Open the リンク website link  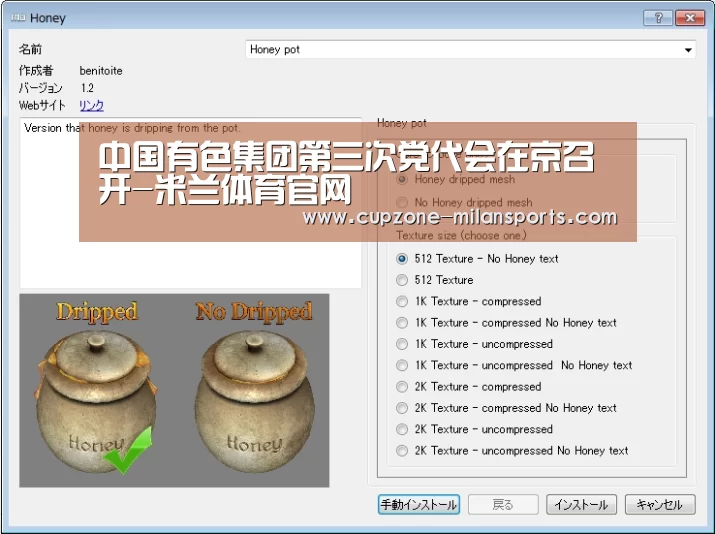click(x=91, y=105)
